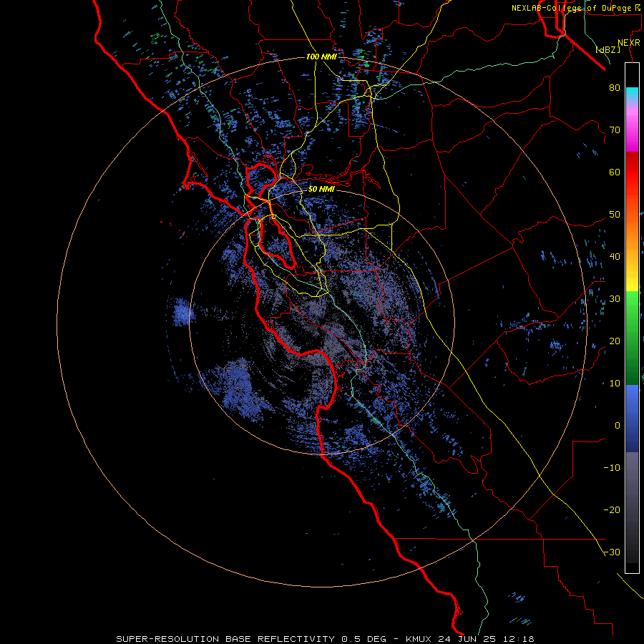Click the "0.5 DEG" elevation text in the caption
The width and height of the screenshot is (644, 644).
(364, 639)
